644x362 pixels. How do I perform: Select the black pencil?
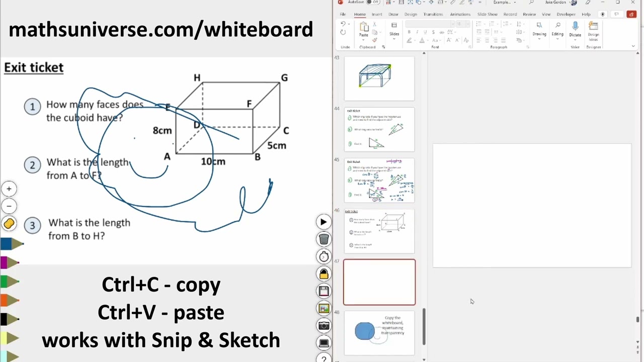tap(10, 319)
